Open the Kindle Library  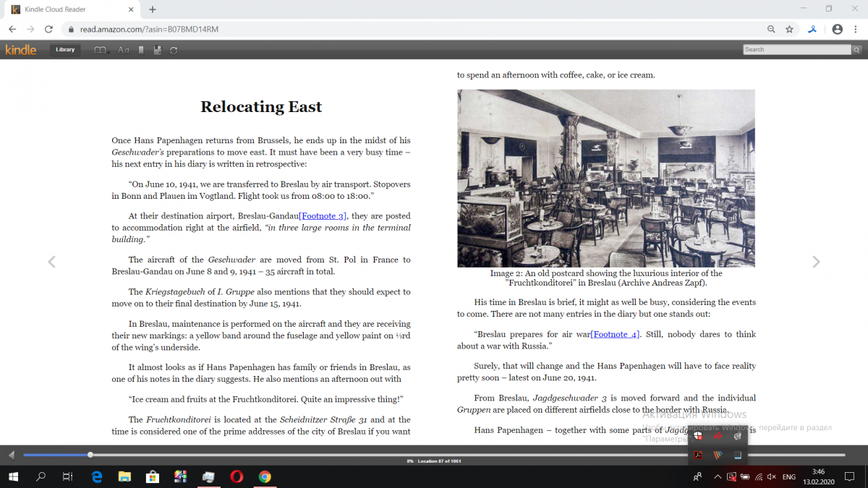[x=65, y=50]
